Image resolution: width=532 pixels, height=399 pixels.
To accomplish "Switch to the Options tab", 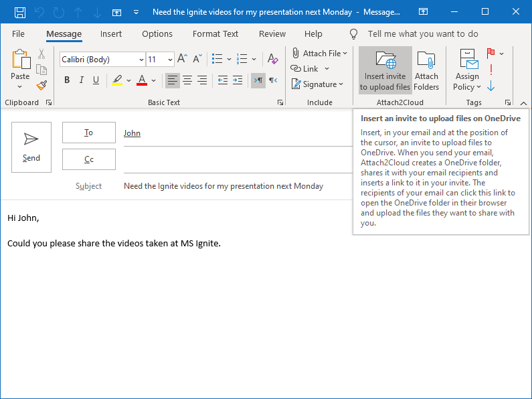I will [157, 34].
